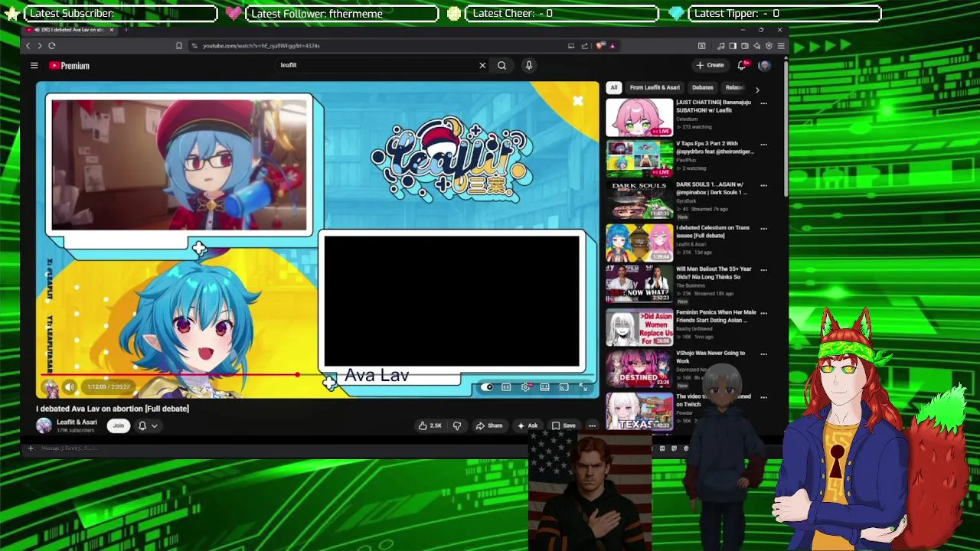This screenshot has height=551, width=980.
Task: Dislike the video
Action: (x=457, y=425)
